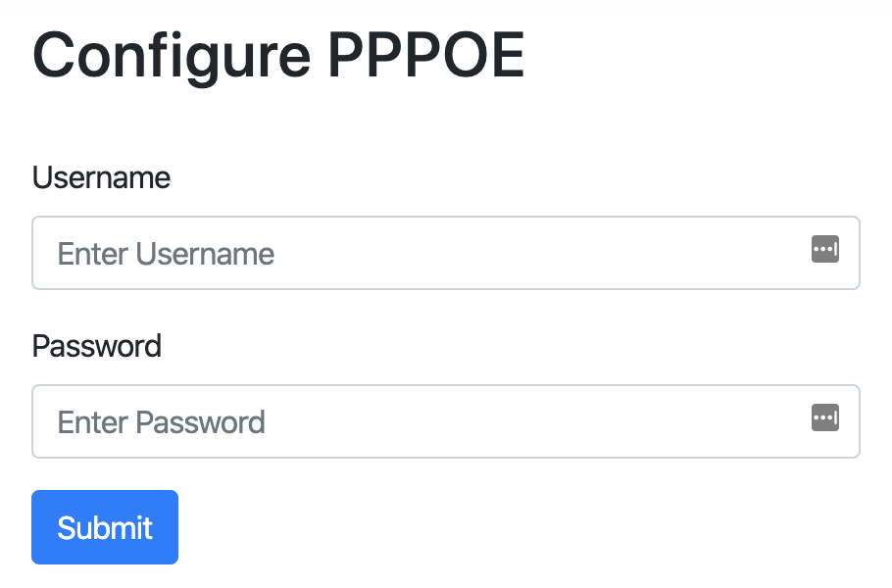Open autofill icon inside Enter Username box
The image size is (892, 588).
click(x=825, y=250)
